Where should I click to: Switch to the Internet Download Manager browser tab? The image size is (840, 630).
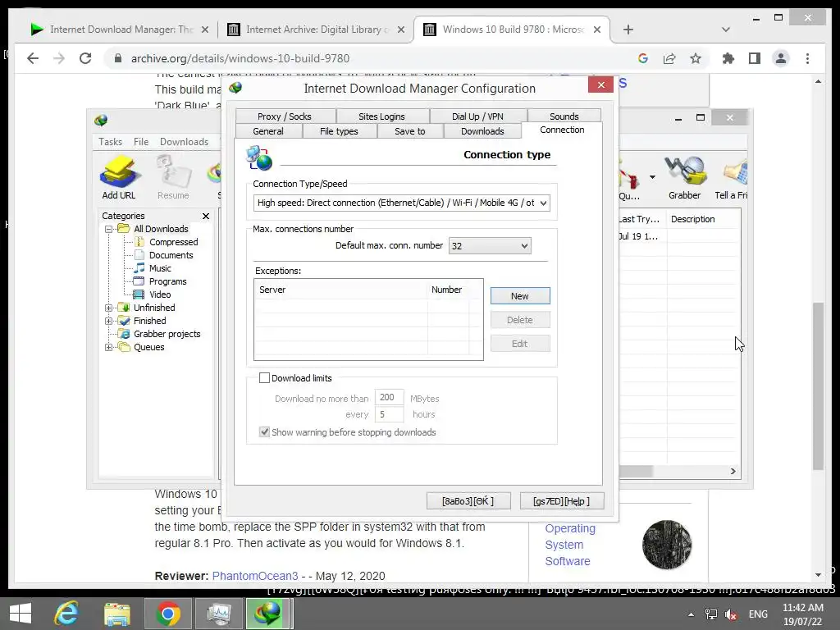tap(119, 30)
